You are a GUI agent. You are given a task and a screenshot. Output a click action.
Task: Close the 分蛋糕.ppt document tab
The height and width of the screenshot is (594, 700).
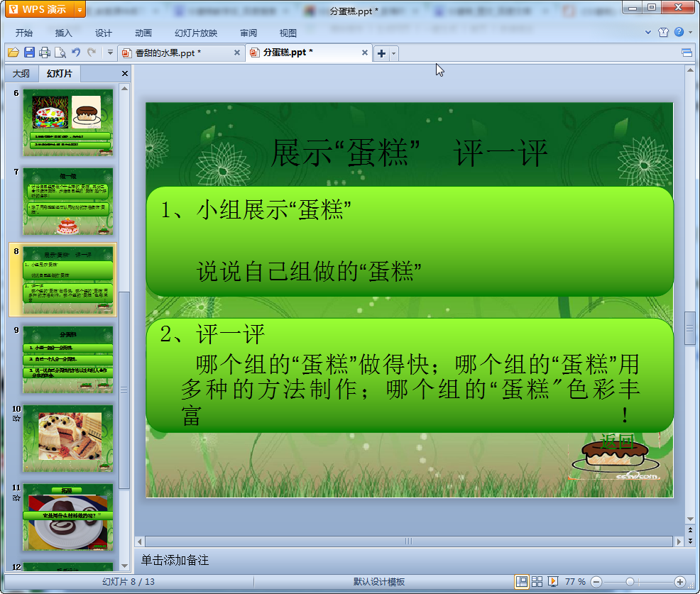(365, 53)
